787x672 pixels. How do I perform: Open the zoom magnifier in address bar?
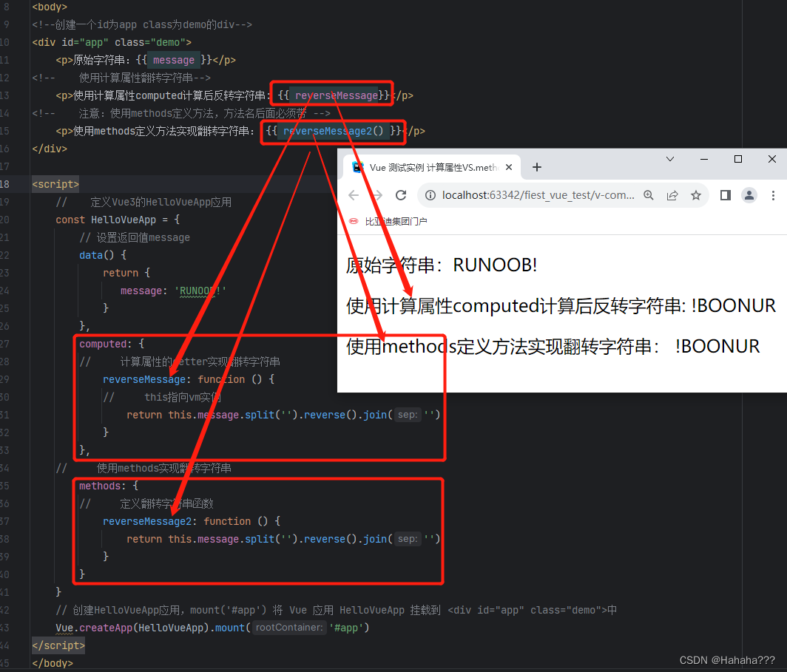coord(649,195)
